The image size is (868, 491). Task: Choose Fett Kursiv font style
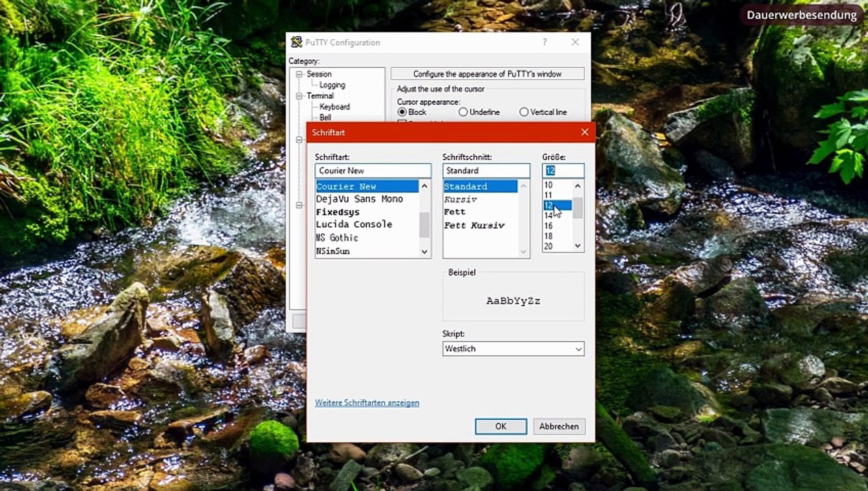pos(480,225)
